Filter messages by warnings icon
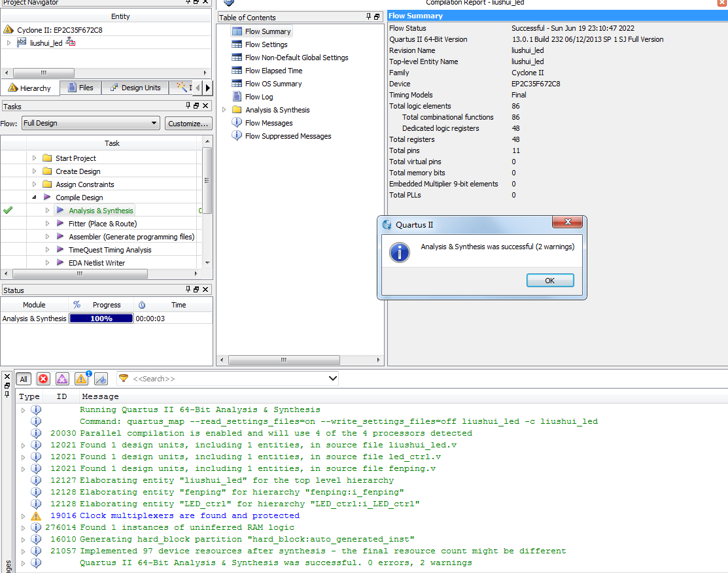This screenshot has height=573, width=728. pyautogui.click(x=81, y=379)
